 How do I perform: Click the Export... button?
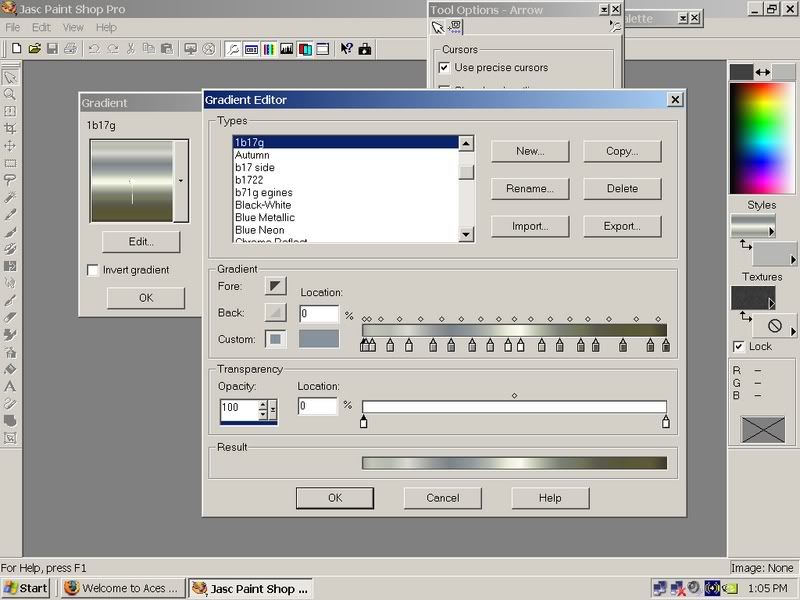[622, 226]
